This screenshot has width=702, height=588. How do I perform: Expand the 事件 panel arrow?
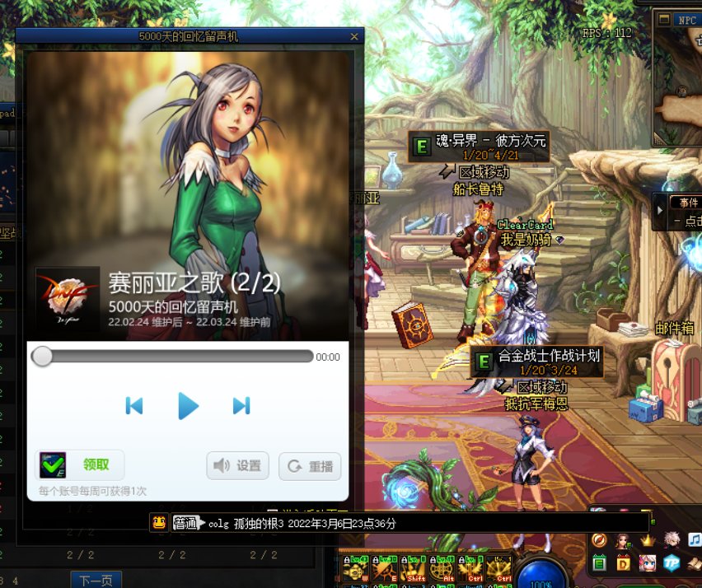(659, 210)
